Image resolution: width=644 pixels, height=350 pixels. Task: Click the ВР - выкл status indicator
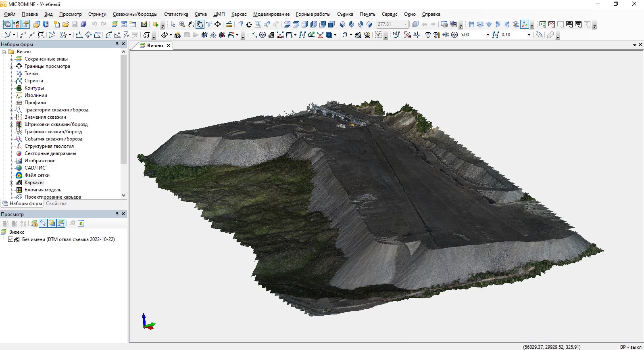point(630,347)
